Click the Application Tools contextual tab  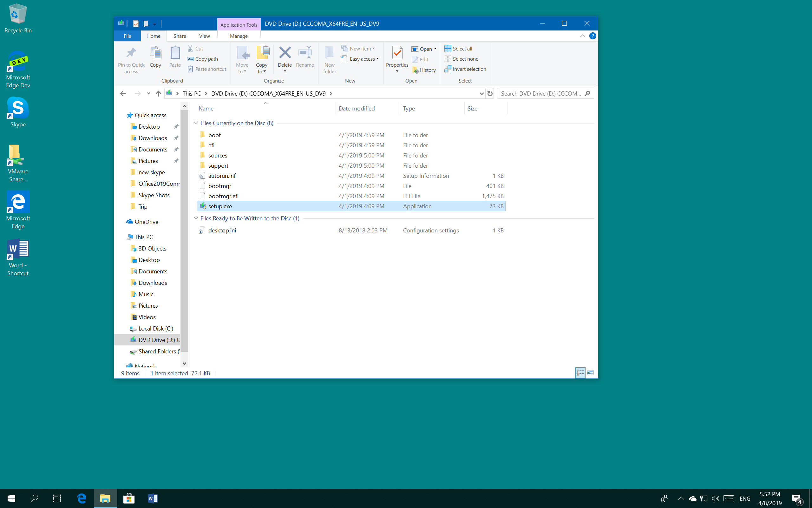point(239,24)
